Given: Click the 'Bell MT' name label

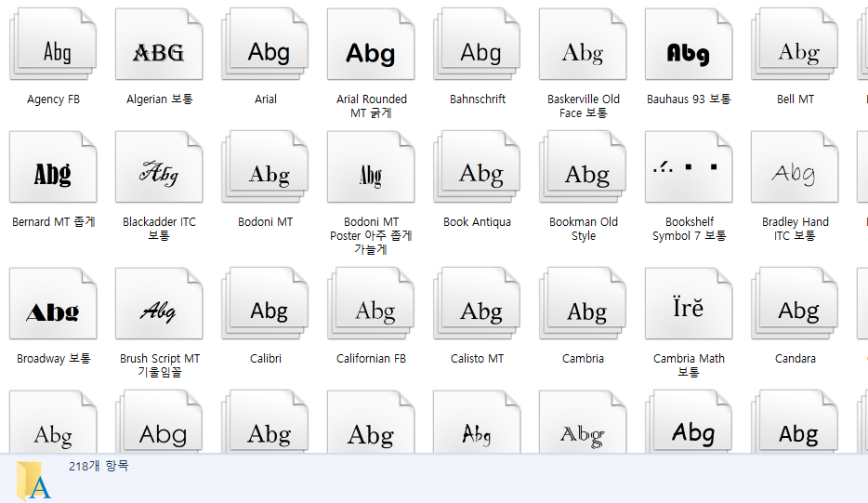Looking at the screenshot, I should click(796, 99).
